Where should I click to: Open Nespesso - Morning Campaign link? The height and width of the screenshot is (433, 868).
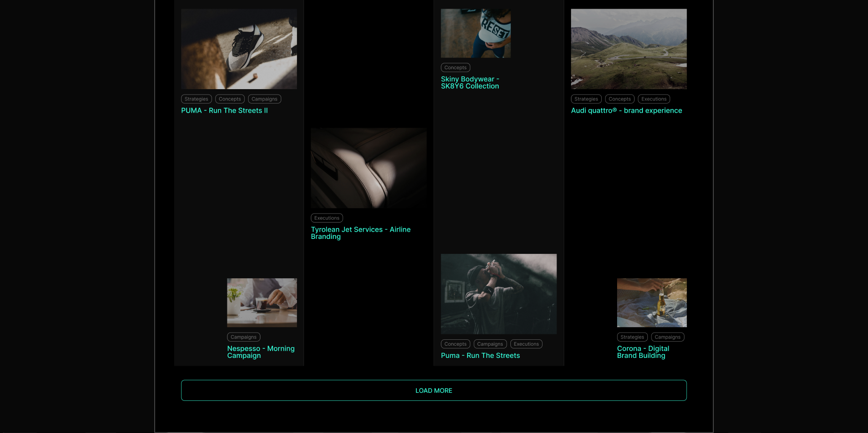point(260,352)
